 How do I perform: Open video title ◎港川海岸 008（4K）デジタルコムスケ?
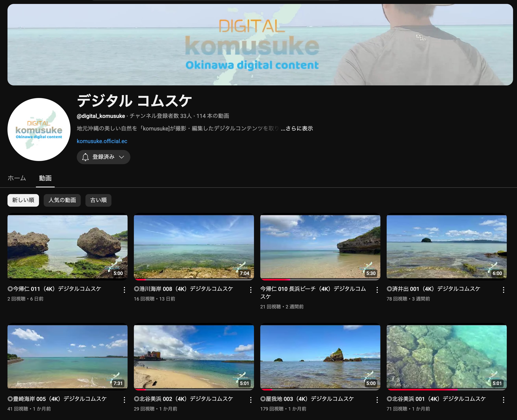(x=183, y=289)
